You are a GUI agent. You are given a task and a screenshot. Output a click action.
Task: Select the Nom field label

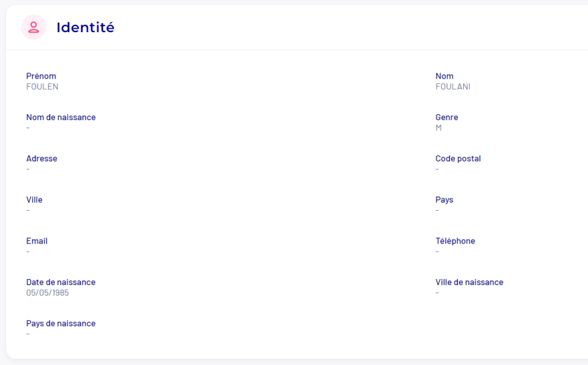[x=445, y=76]
